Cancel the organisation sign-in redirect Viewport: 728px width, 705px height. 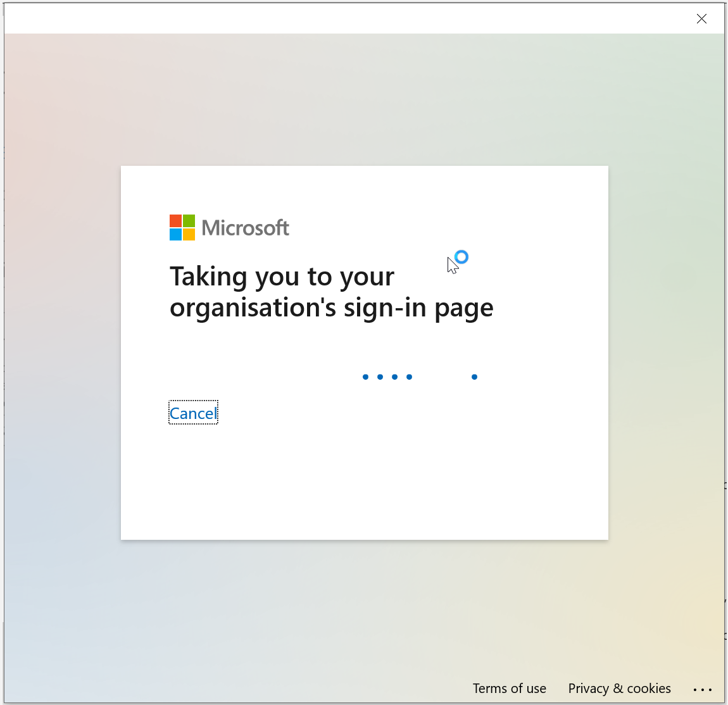point(193,413)
